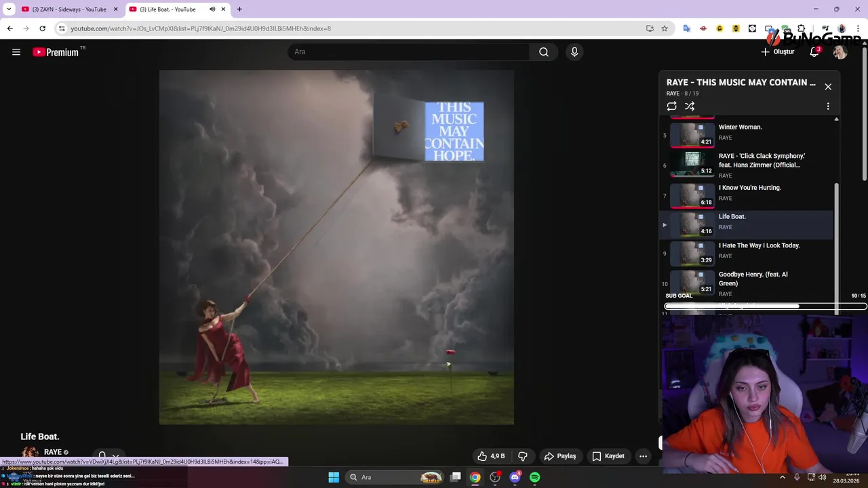Image resolution: width=868 pixels, height=488 pixels.
Task: Click the tray microphone icon
Action: 797,477
